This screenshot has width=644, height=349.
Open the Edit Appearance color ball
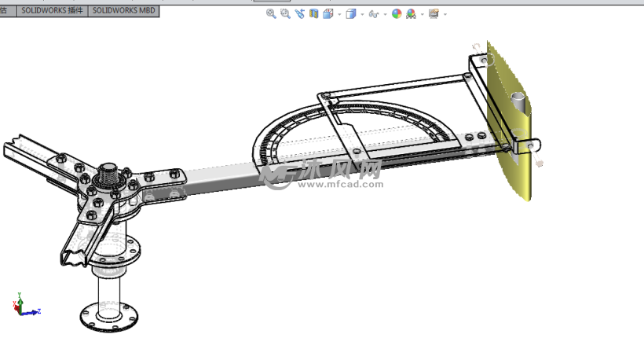[x=397, y=14]
